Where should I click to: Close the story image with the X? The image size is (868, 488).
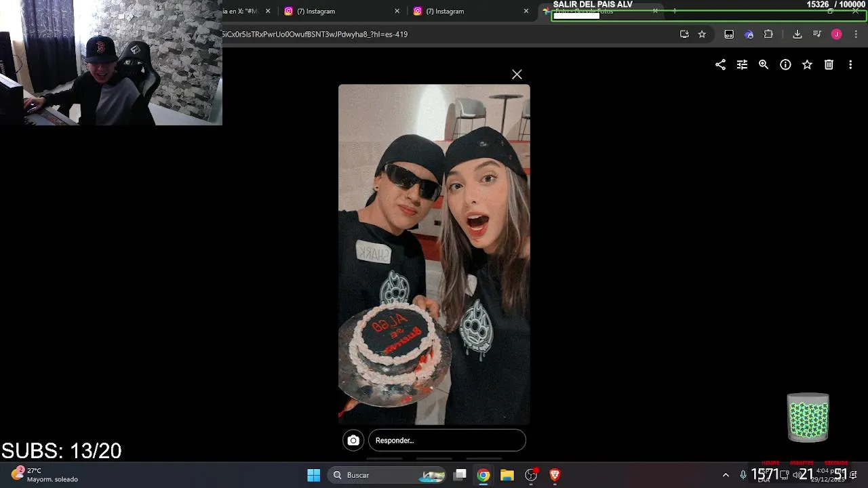517,75
